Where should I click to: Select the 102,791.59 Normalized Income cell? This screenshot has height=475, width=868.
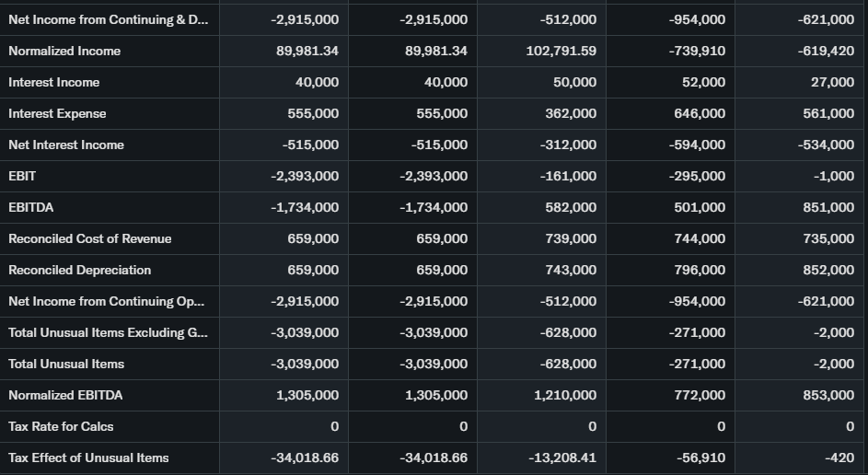click(561, 51)
